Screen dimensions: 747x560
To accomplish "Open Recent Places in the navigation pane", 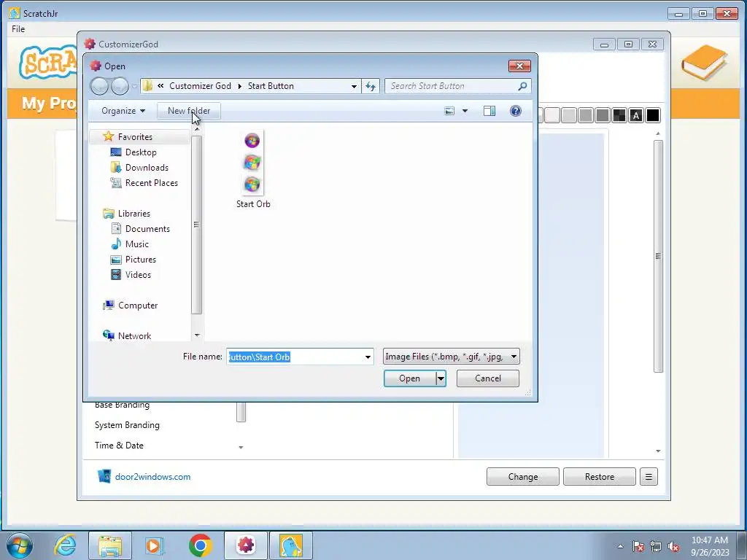I will [x=152, y=183].
